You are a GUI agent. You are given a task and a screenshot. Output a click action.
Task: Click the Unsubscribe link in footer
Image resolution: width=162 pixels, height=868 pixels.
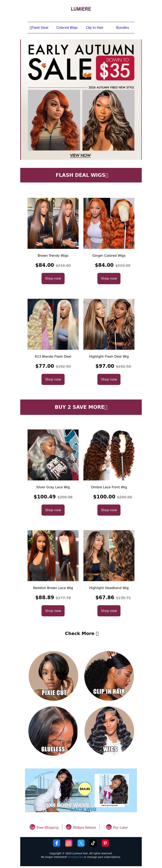pyautogui.click(x=75, y=857)
